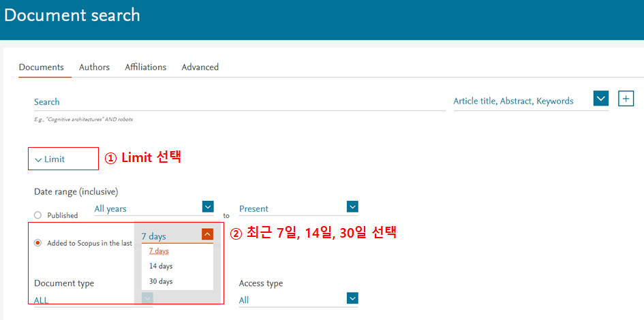Pick 7 days from the list

point(159,251)
